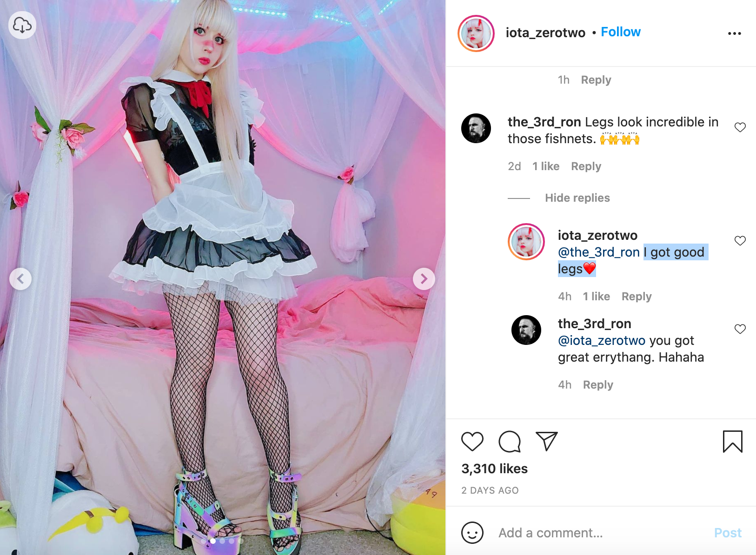
Task: Follow iota_zerotwo
Action: [621, 32]
